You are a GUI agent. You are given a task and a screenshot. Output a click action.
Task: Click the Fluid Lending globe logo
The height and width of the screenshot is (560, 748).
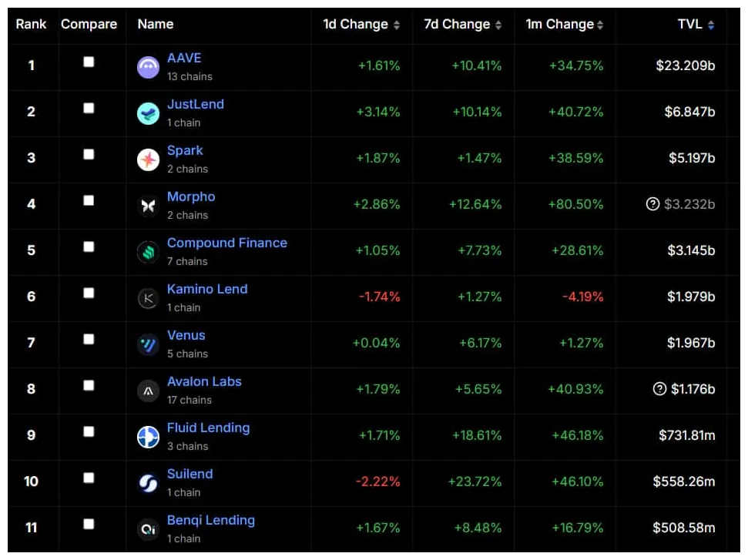tap(147, 436)
